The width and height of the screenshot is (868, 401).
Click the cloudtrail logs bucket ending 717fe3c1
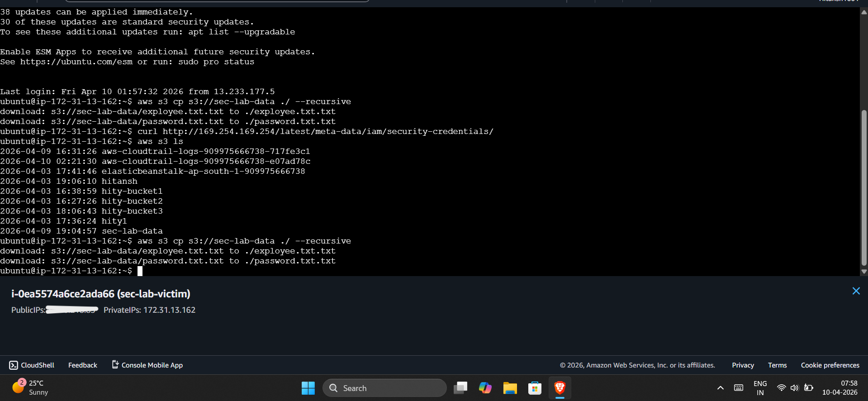(x=206, y=151)
